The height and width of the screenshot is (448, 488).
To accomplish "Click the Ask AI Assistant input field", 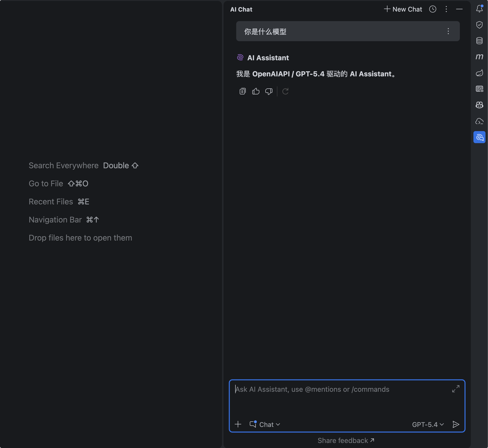I will (342, 399).
